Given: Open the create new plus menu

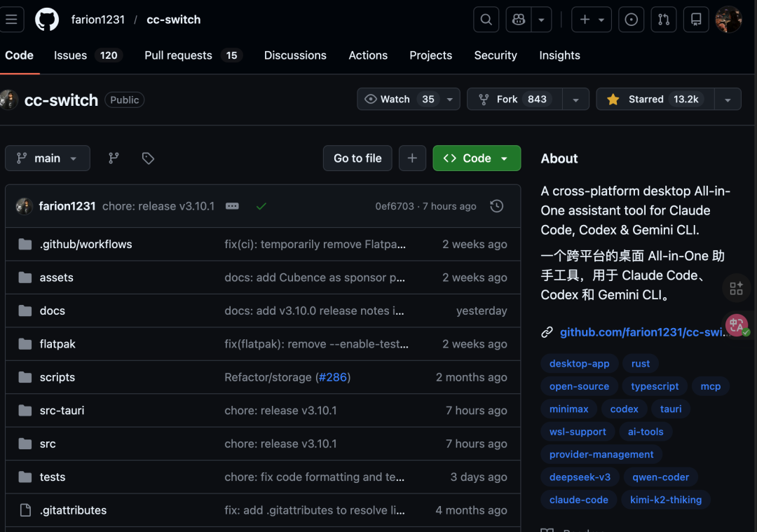Looking at the screenshot, I should (592, 20).
